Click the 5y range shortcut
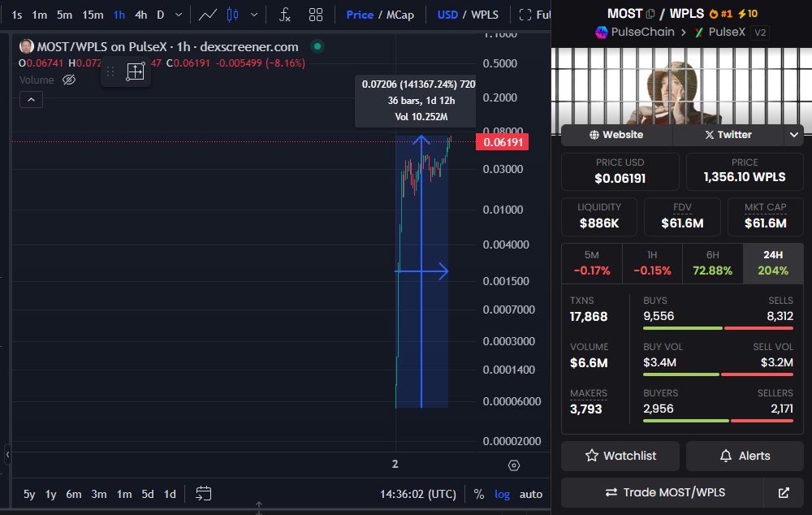Image resolution: width=812 pixels, height=515 pixels. tap(28, 493)
